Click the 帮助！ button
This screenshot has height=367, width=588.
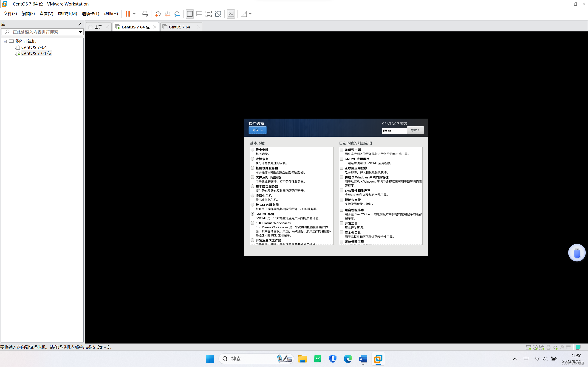(x=415, y=130)
